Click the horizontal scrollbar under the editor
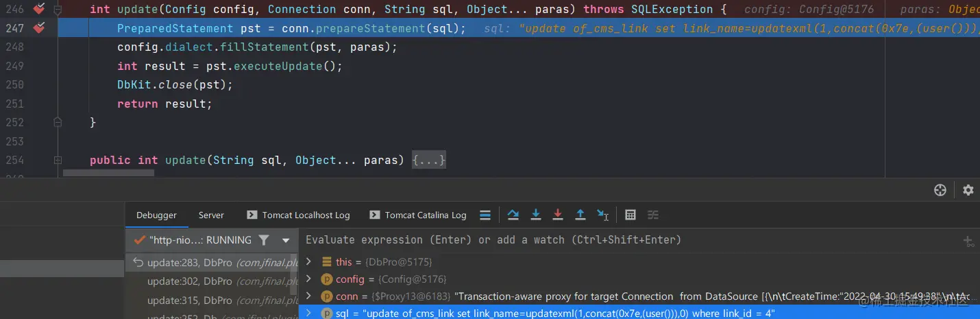The width and height of the screenshot is (980, 319). (108, 174)
